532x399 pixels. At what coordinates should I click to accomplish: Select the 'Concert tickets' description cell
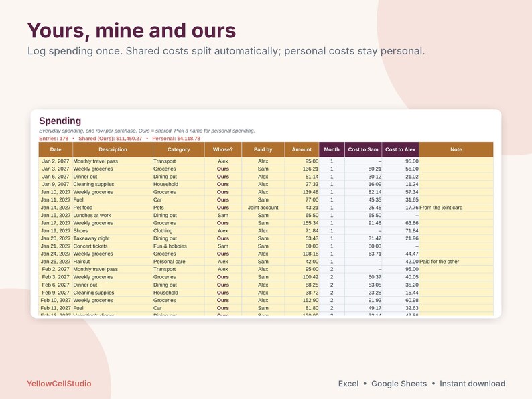pyautogui.click(x=113, y=246)
